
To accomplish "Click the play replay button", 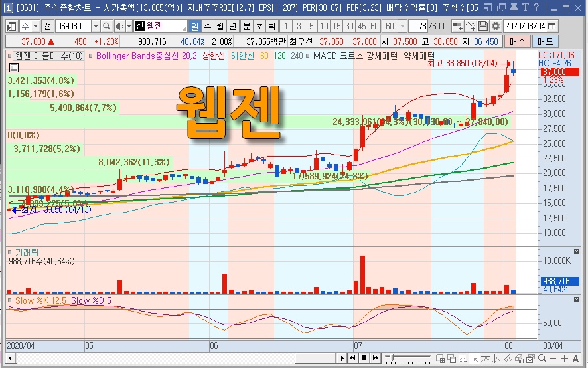I will point(342,358).
